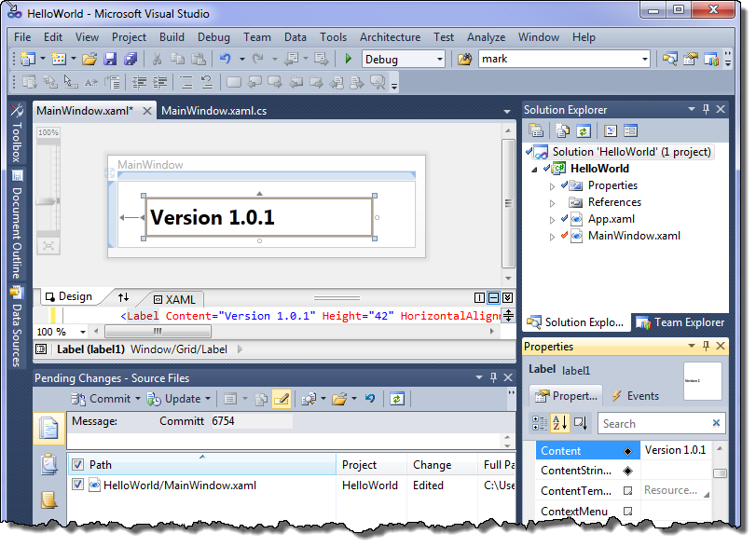Click the ContentStringFormat property marker diamond
This screenshot has height=547, width=756.
[x=627, y=471]
